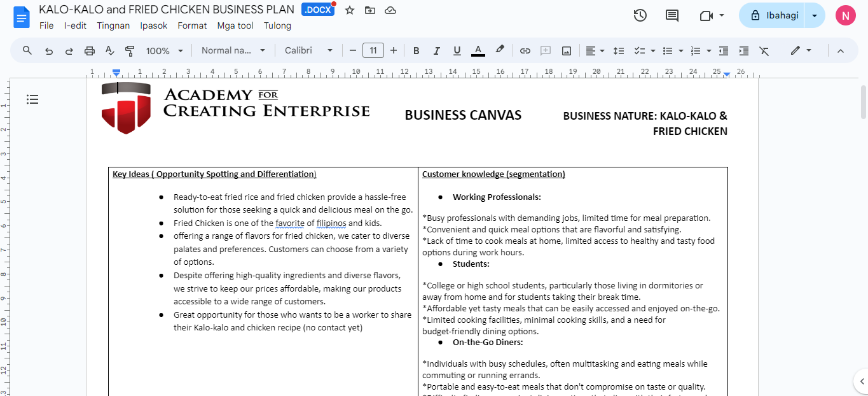Check the cloud document status icon
868x396 pixels.
[390, 10]
